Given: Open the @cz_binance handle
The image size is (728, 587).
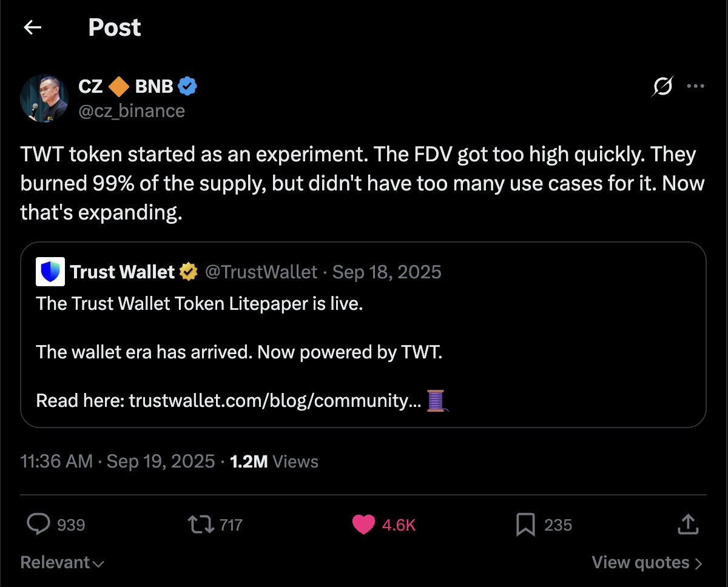Looking at the screenshot, I should coord(131,111).
